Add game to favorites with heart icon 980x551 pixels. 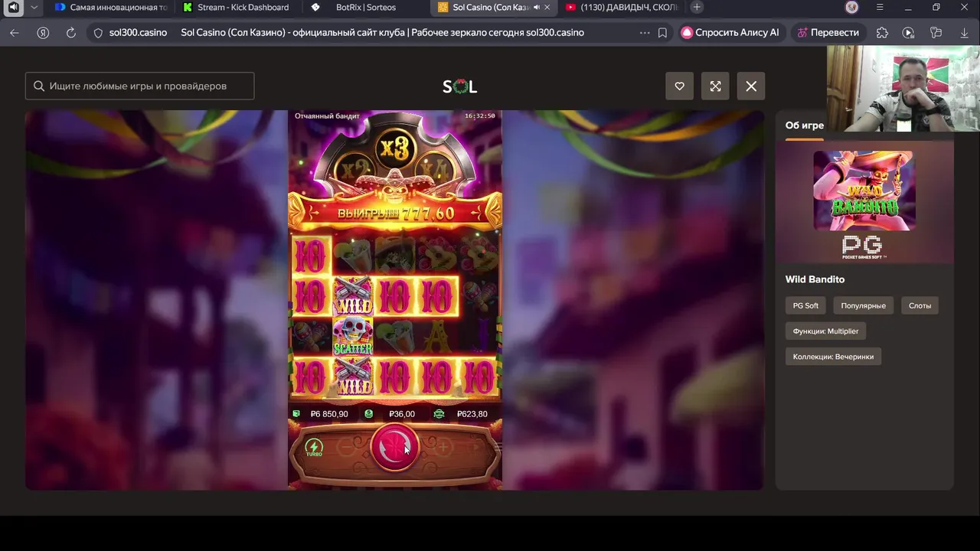(679, 86)
